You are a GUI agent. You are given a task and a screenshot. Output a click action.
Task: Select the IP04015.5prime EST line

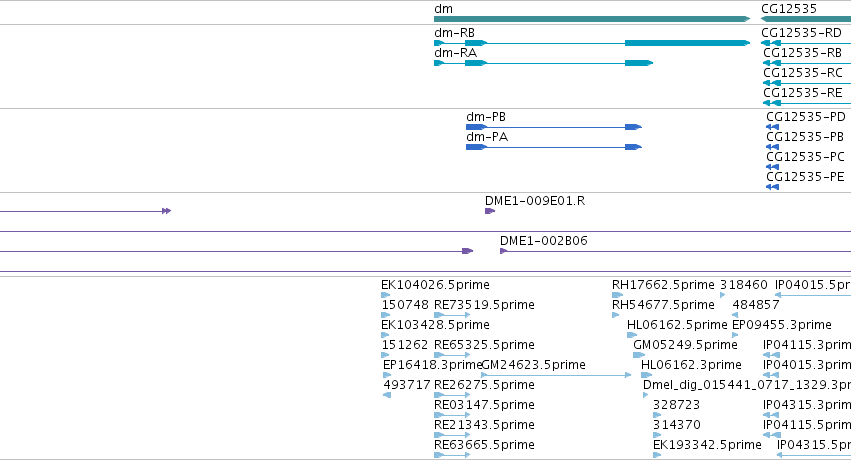click(x=813, y=295)
